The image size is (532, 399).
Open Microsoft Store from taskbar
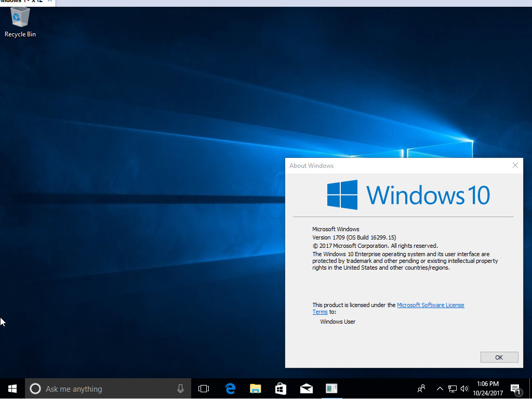coord(281,389)
